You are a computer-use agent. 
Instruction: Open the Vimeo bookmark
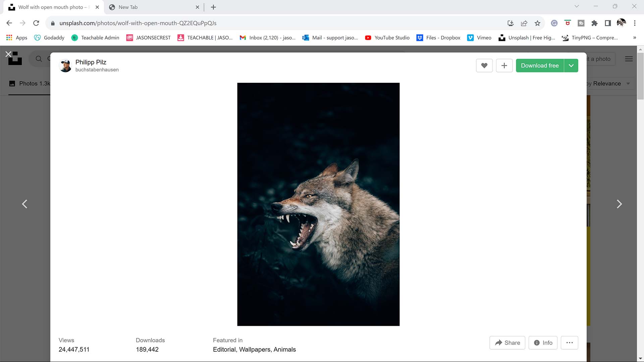pos(479,38)
